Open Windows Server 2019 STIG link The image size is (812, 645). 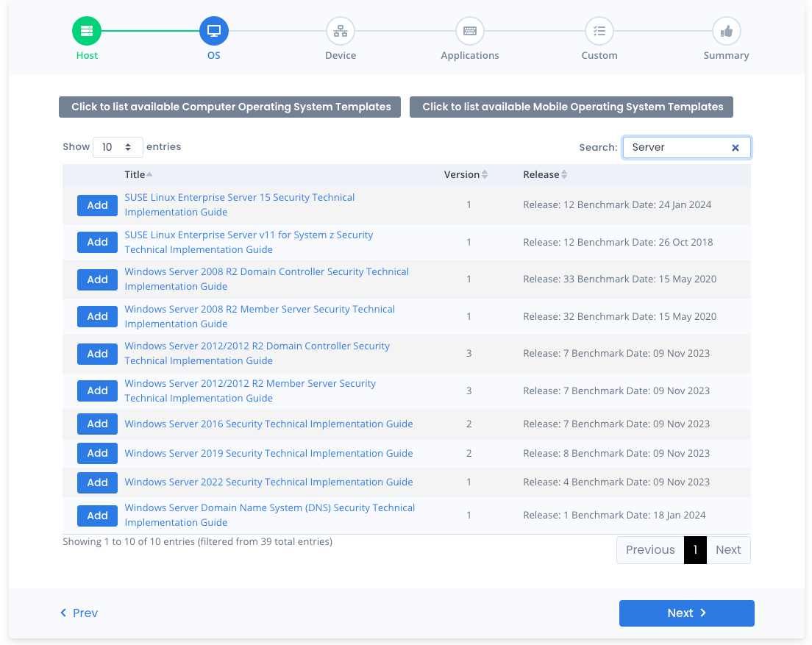coord(268,454)
